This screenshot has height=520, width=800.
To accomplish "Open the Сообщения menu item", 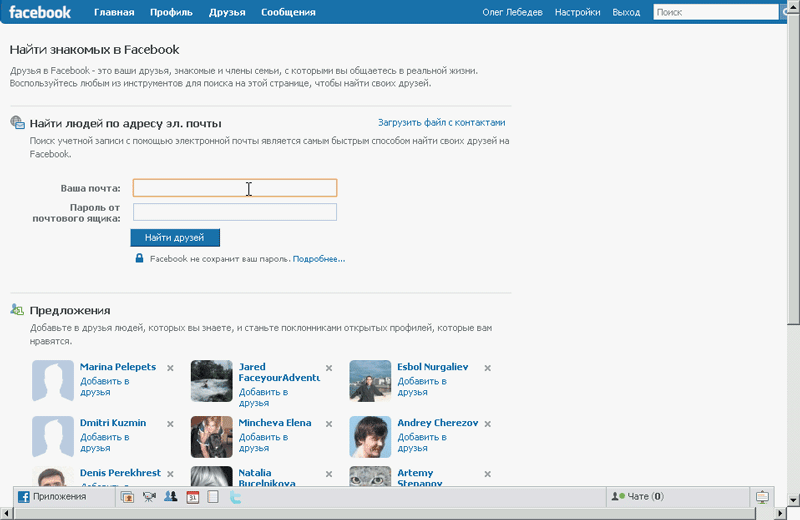I will (288, 12).
